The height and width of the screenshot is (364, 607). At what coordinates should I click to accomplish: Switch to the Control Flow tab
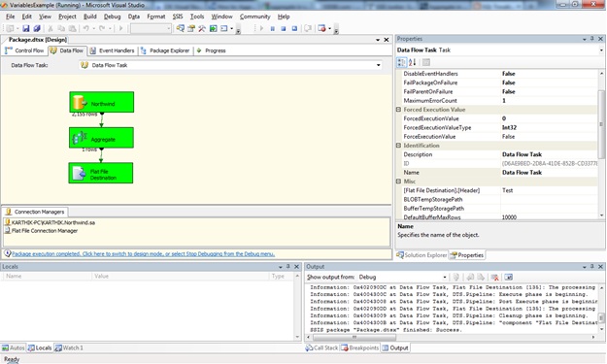click(24, 50)
